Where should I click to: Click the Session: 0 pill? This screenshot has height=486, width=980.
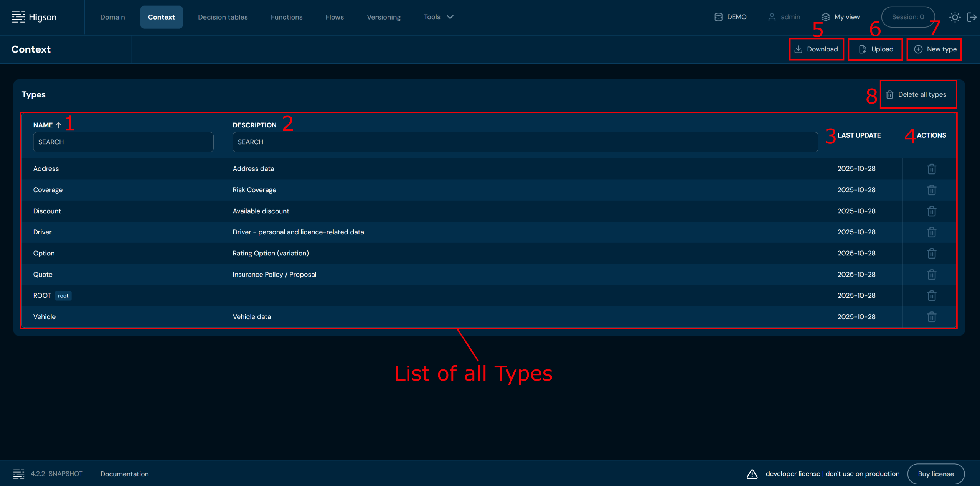(907, 17)
